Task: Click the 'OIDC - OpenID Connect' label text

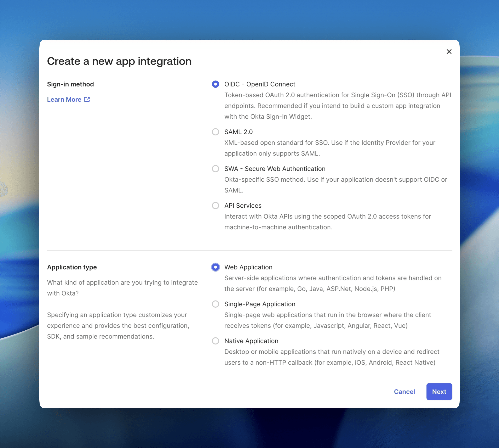Action: coord(259,84)
